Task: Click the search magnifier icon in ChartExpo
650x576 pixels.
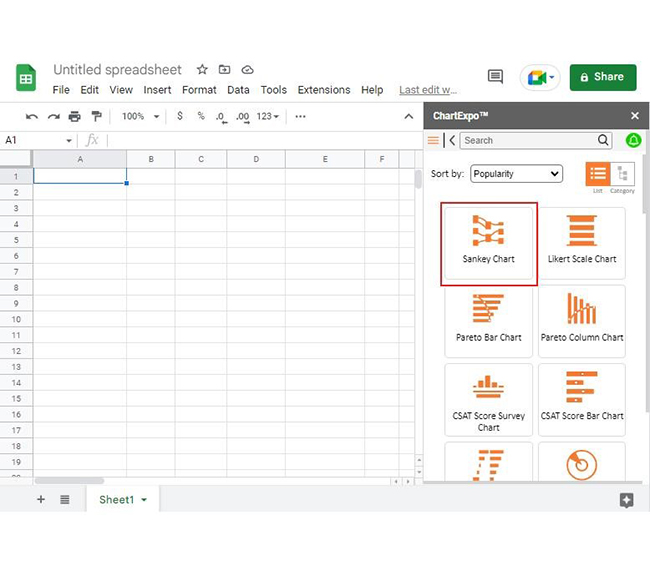Action: click(603, 140)
